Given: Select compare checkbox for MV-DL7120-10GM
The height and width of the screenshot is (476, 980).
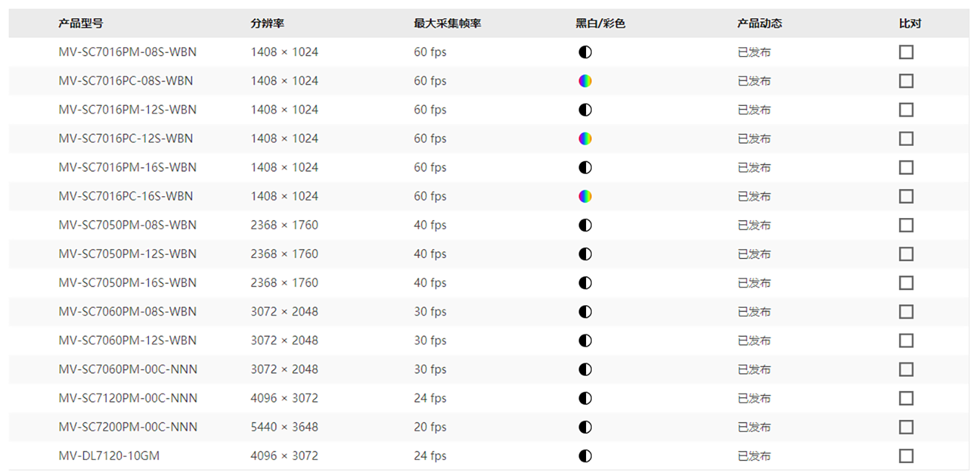Looking at the screenshot, I should (906, 456).
